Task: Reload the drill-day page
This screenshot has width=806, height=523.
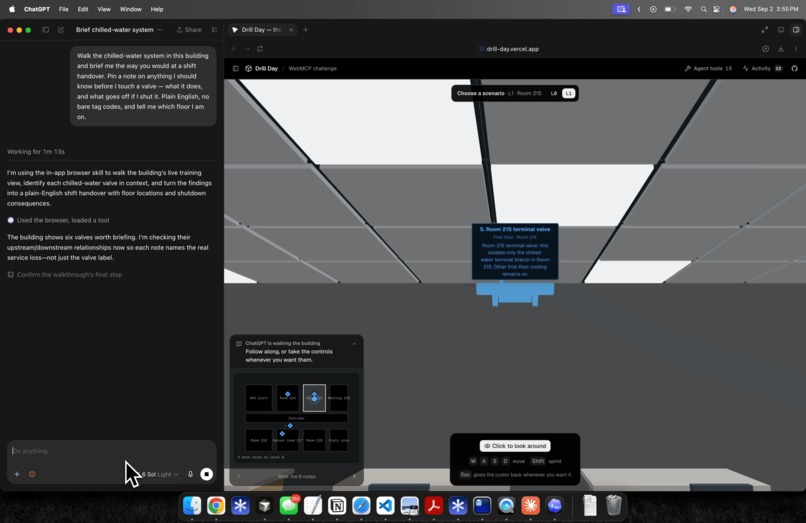Action: click(260, 49)
